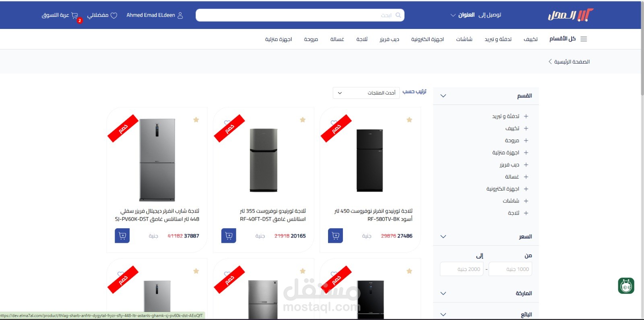This screenshot has height=320, width=644.
Task: Open تدفئة و تبريد in top navigation
Action: (x=498, y=39)
